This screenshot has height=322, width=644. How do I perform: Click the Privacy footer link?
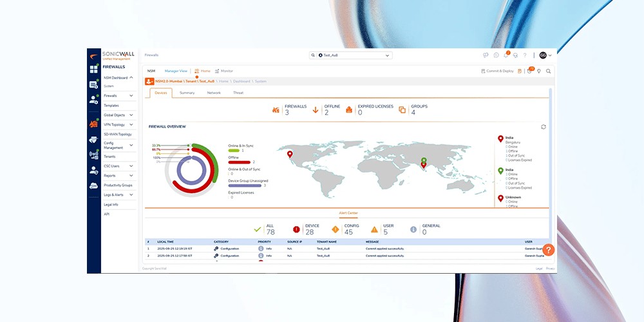point(551,269)
